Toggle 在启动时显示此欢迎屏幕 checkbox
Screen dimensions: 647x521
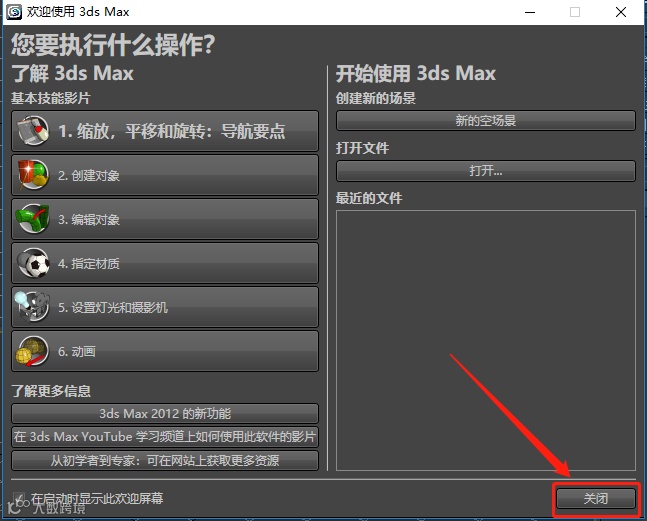[19, 498]
